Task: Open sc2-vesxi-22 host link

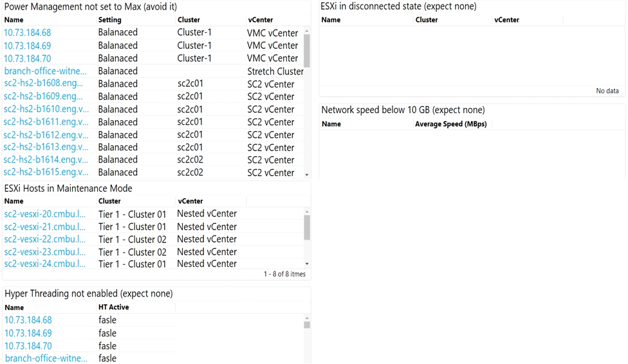Action: point(44,239)
